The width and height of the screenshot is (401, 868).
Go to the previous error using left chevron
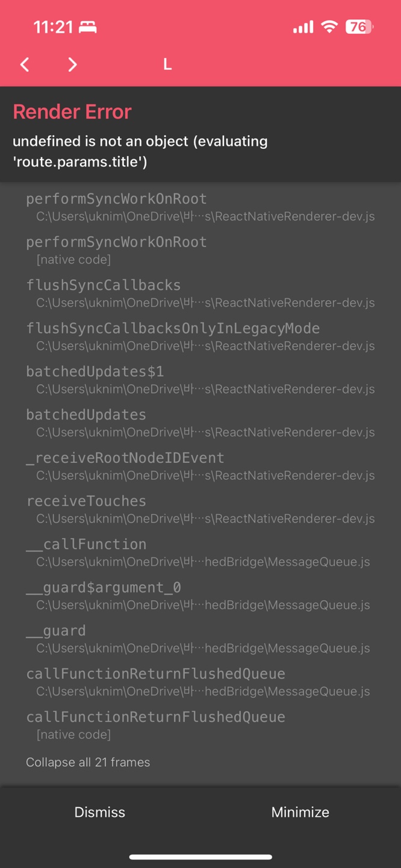click(x=25, y=64)
